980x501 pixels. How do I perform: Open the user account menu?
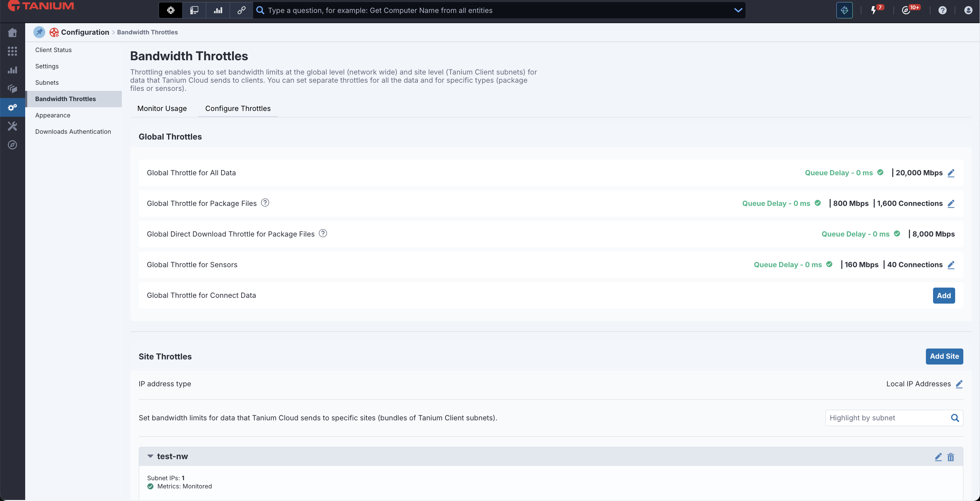(x=968, y=10)
